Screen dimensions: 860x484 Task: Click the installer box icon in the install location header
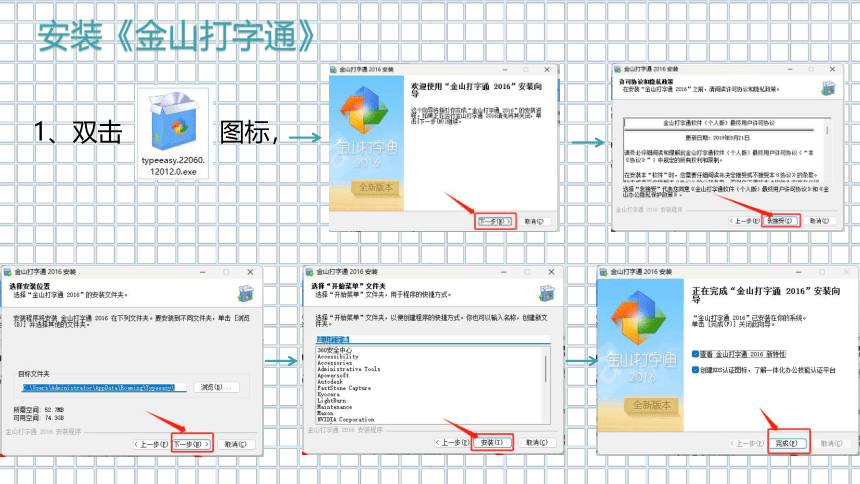pos(246,294)
